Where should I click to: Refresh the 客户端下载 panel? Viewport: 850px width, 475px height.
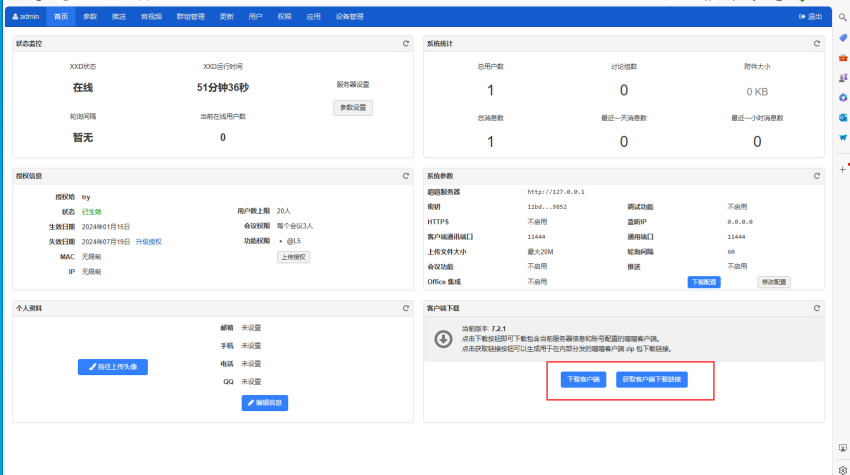click(x=816, y=308)
